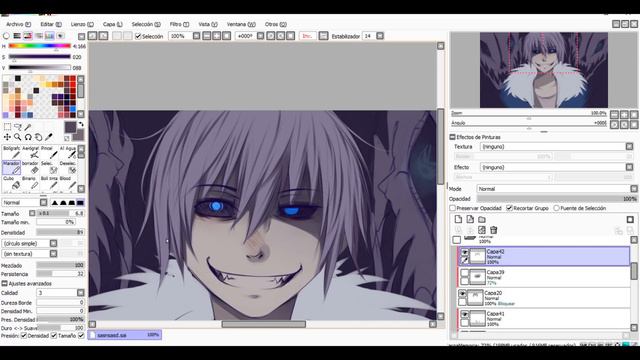Select the rotate view tool
This screenshot has height=360, width=640.
28,137
